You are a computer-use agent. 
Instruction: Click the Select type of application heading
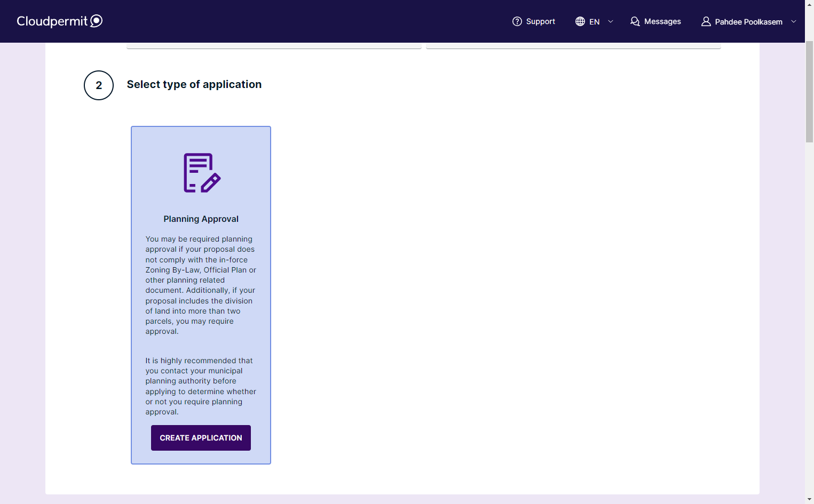tap(194, 84)
